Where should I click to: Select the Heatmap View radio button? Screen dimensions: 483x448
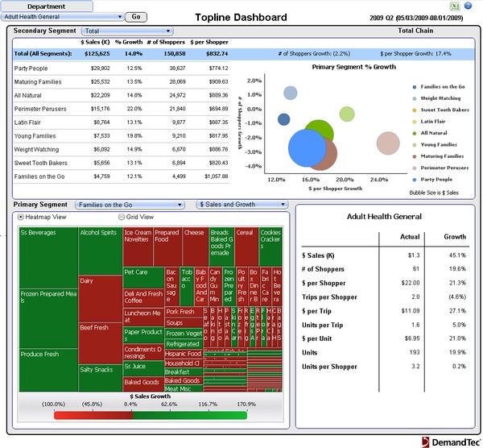tap(21, 217)
